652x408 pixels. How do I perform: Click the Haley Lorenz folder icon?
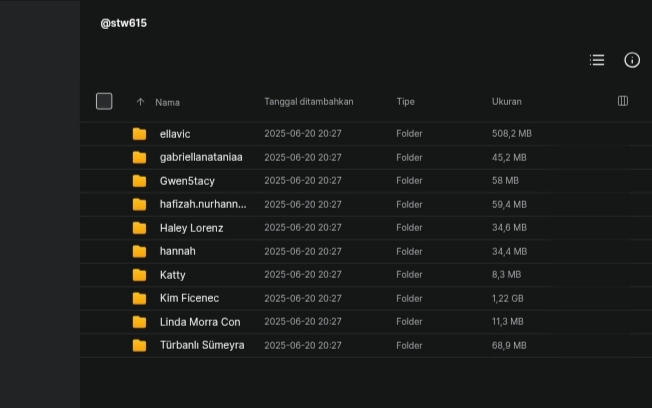point(139,228)
